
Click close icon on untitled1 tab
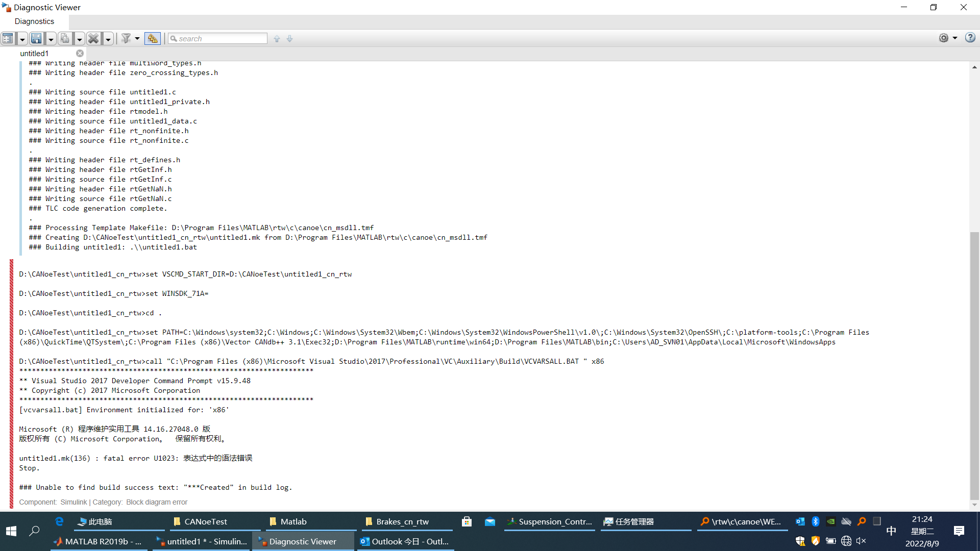tap(80, 53)
